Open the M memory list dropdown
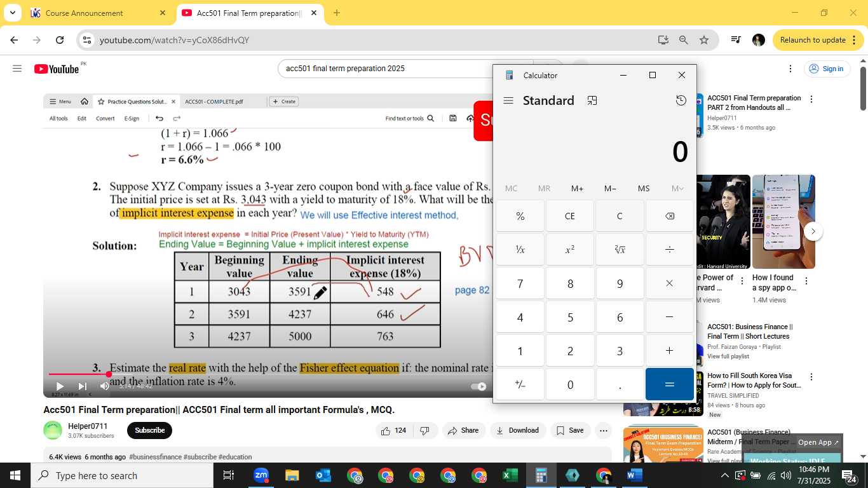This screenshot has width=868, height=488. (677, 188)
